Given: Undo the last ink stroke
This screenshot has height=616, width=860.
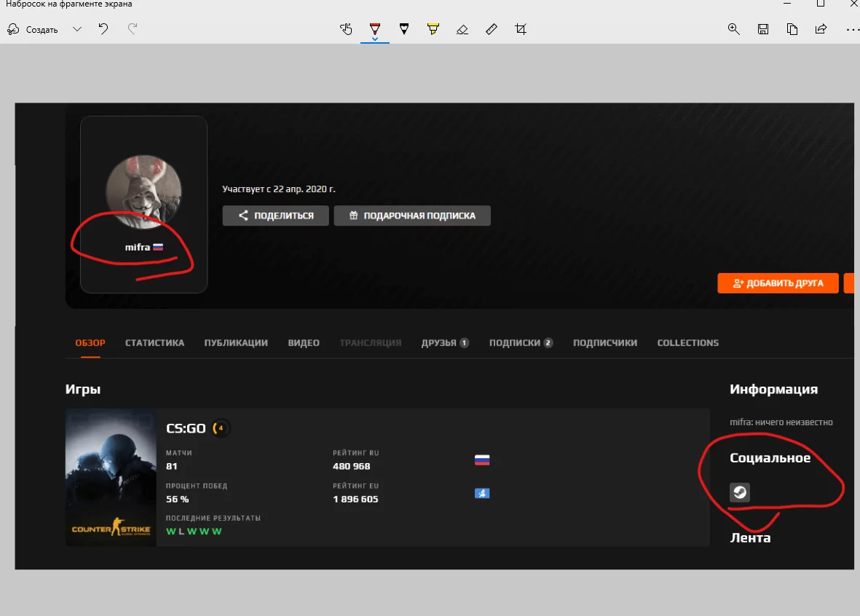Looking at the screenshot, I should (x=103, y=29).
